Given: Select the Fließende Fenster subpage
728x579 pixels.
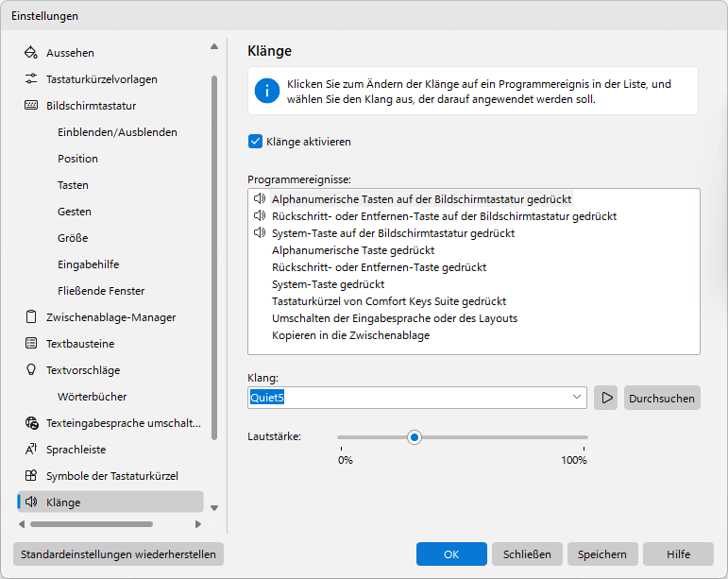Looking at the screenshot, I should click(101, 291).
